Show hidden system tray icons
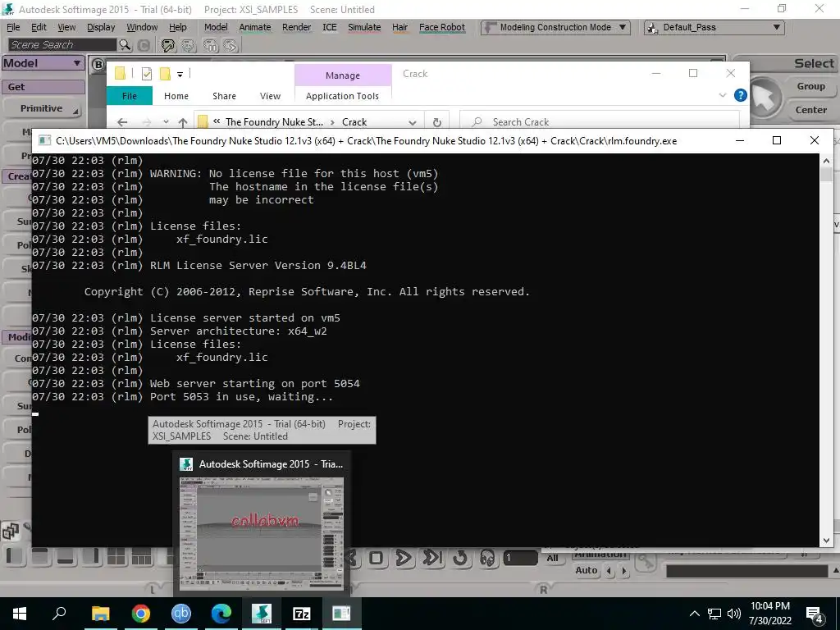 click(x=694, y=614)
